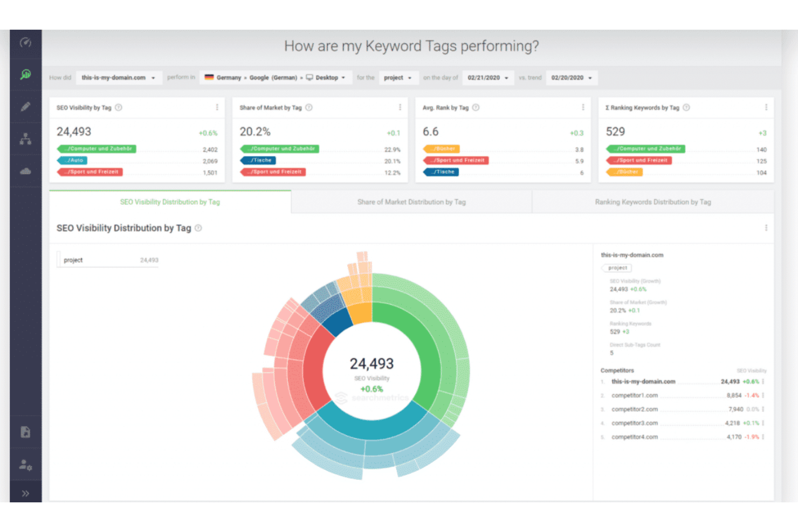Screen dimensions: 798x532
Task: Select /Tische tag in Share of Market card
Action: click(258, 160)
